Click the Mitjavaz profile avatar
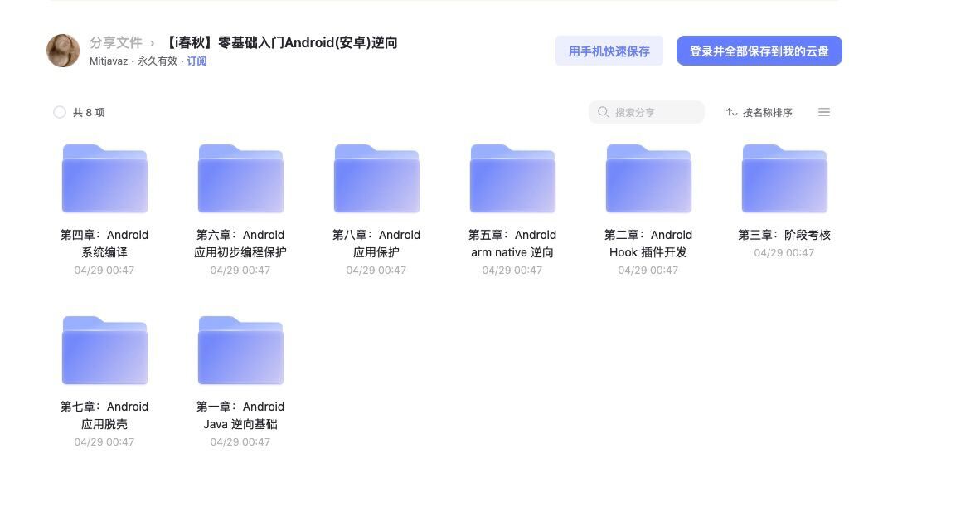This screenshot has height=512, width=980. click(63, 51)
